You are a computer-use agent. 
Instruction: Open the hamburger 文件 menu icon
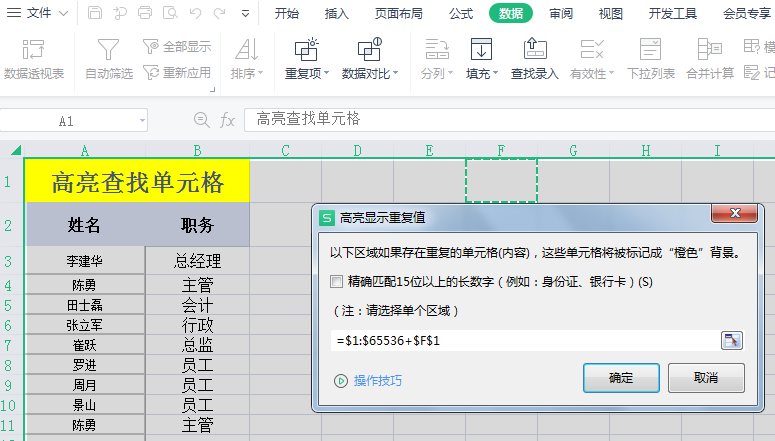[x=13, y=13]
